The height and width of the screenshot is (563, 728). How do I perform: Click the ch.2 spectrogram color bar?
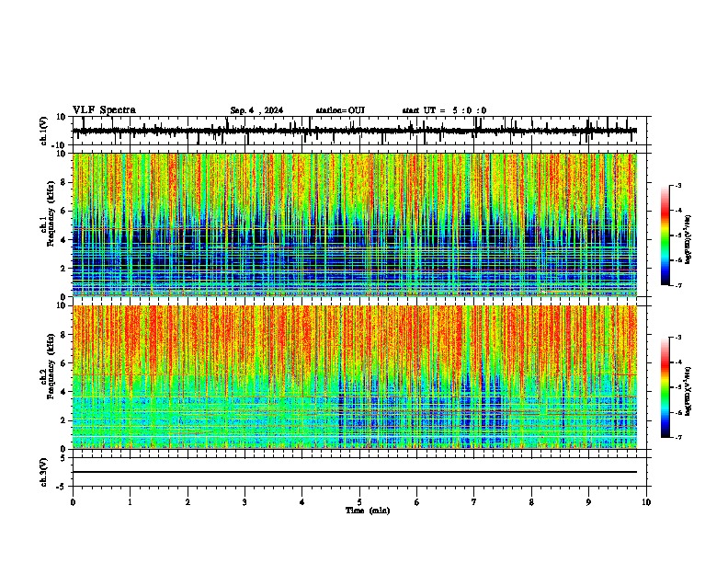665,387
